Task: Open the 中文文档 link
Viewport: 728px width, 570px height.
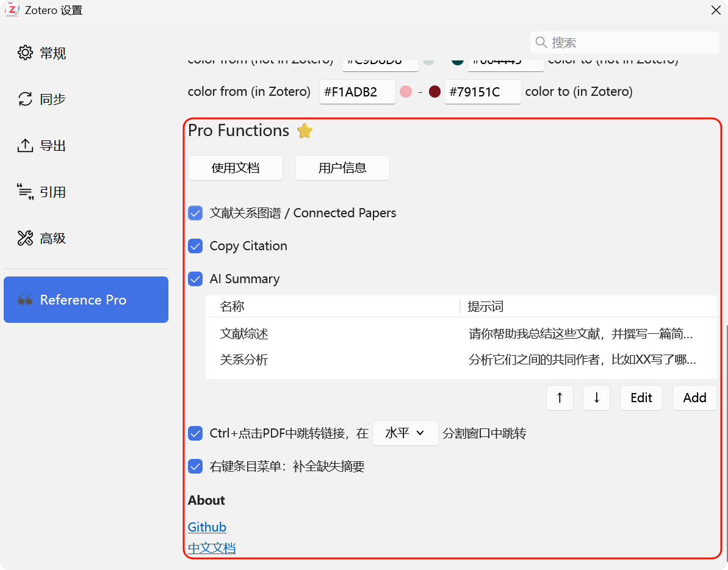Action: click(212, 548)
